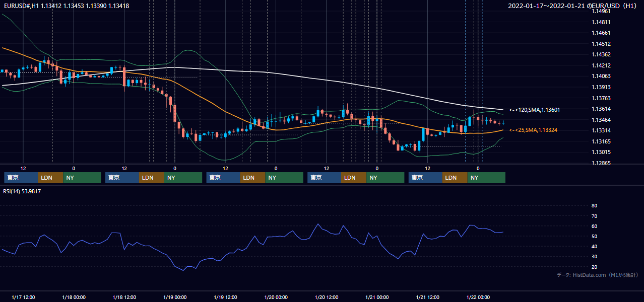Click the 東京 session block for 1/17

[x=21, y=178]
